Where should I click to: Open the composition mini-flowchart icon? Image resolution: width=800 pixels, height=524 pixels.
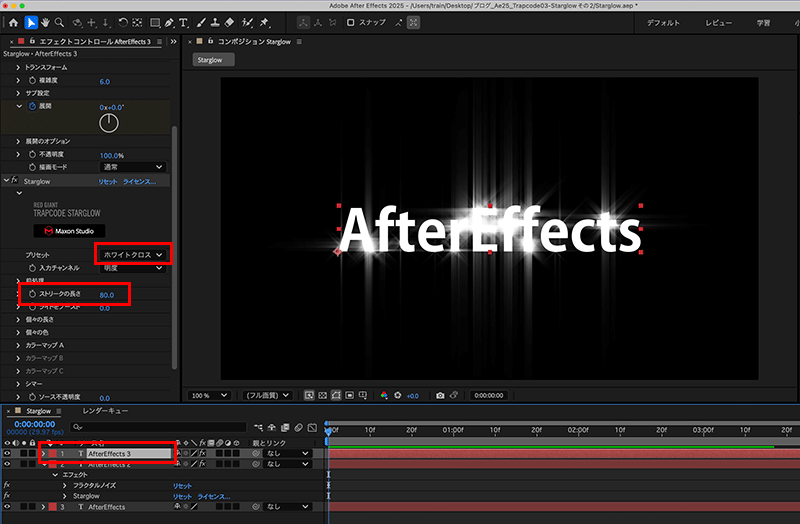[x=259, y=428]
